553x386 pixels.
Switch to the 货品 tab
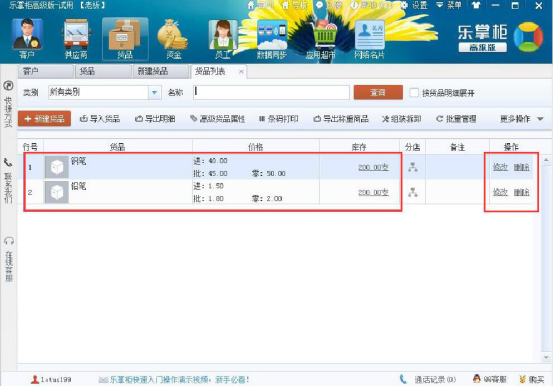(103, 72)
